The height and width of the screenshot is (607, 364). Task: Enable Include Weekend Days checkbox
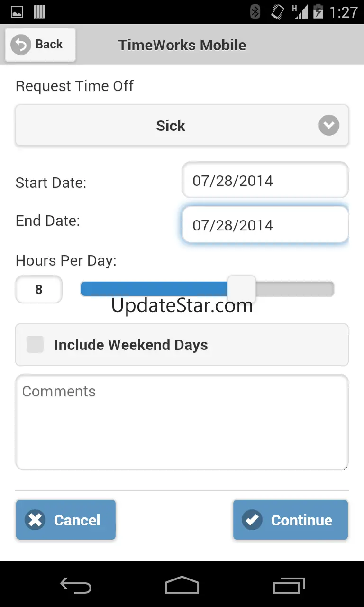pyautogui.click(x=35, y=345)
